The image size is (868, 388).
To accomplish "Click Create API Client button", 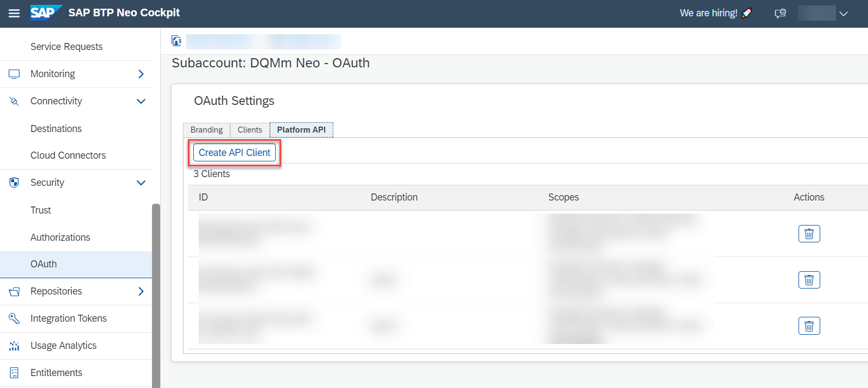I will point(235,153).
